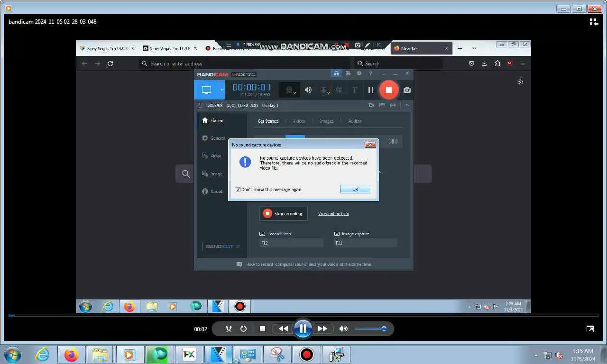Click the Record/Stop hotkey F12 field
The image size is (607, 364).
tap(291, 243)
